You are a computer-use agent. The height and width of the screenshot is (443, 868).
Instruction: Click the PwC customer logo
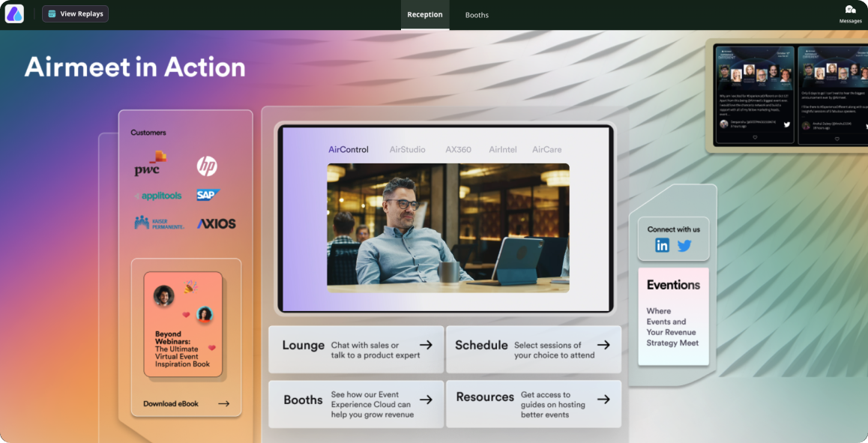point(150,163)
